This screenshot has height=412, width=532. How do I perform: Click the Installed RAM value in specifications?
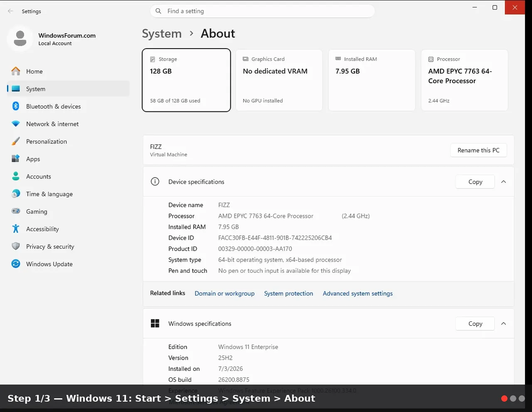click(x=228, y=227)
